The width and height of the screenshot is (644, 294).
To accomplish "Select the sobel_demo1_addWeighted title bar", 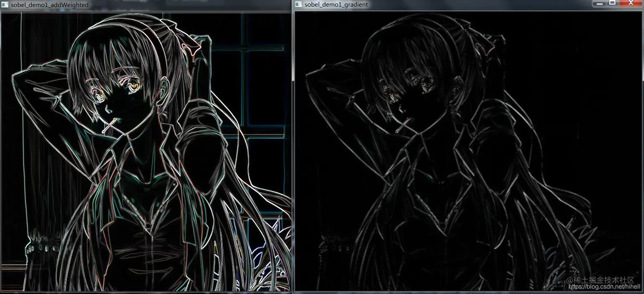I will [x=128, y=5].
